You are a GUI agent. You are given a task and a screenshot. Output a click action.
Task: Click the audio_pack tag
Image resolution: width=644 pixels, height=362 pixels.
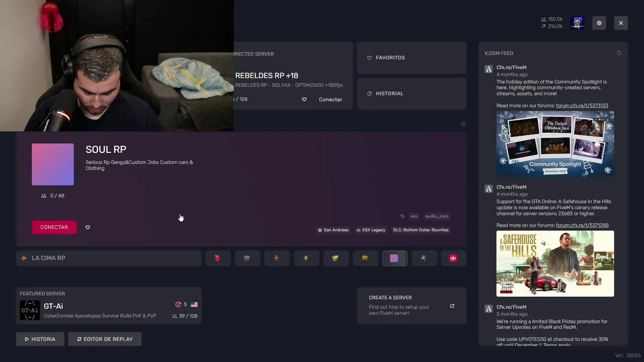(x=437, y=216)
